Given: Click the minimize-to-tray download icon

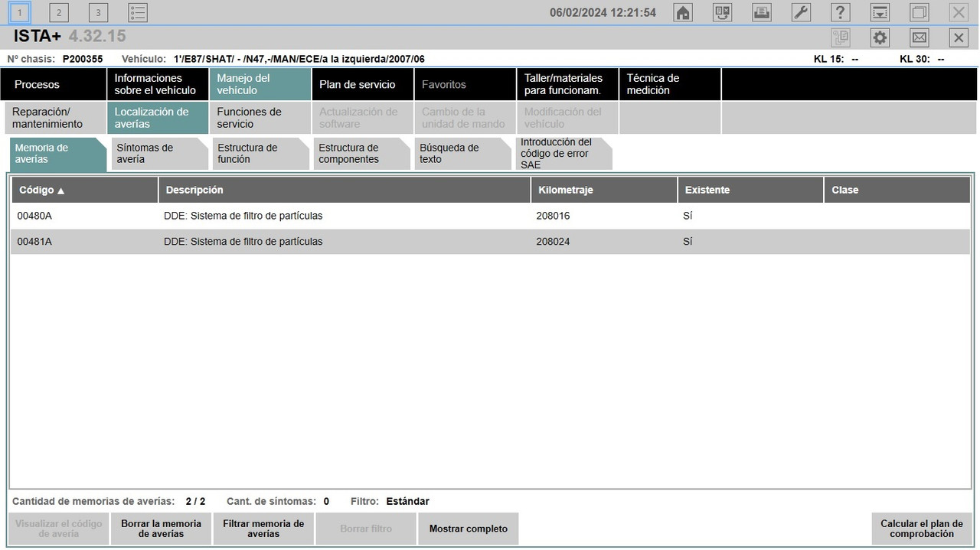Looking at the screenshot, I should [880, 12].
